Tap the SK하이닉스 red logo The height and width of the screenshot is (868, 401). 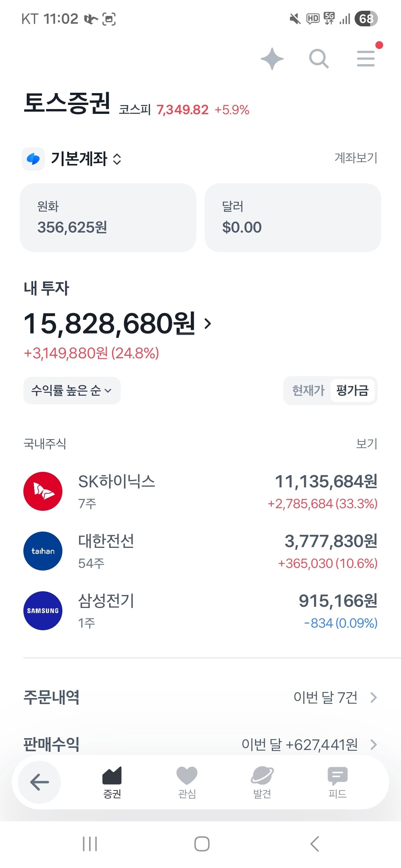(x=43, y=491)
